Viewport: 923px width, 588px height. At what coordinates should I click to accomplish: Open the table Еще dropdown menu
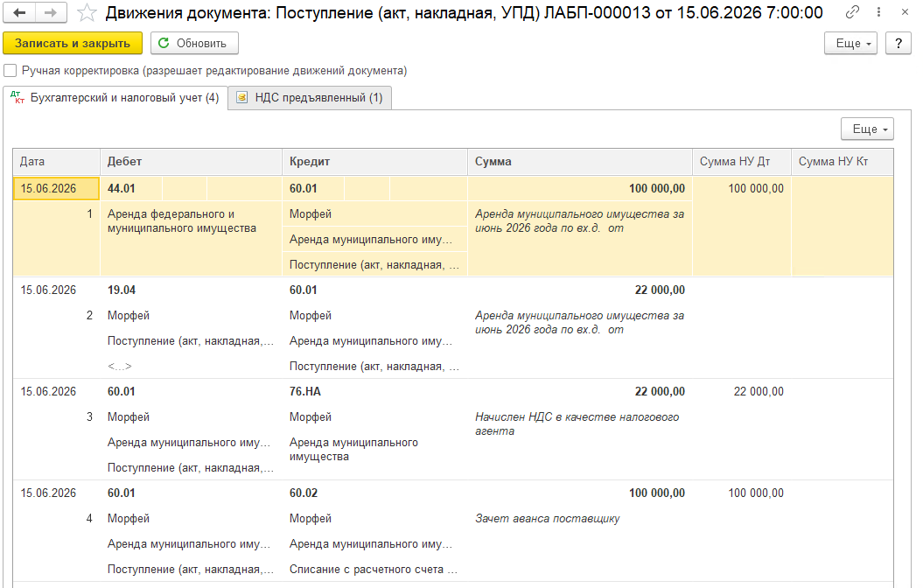pos(867,129)
